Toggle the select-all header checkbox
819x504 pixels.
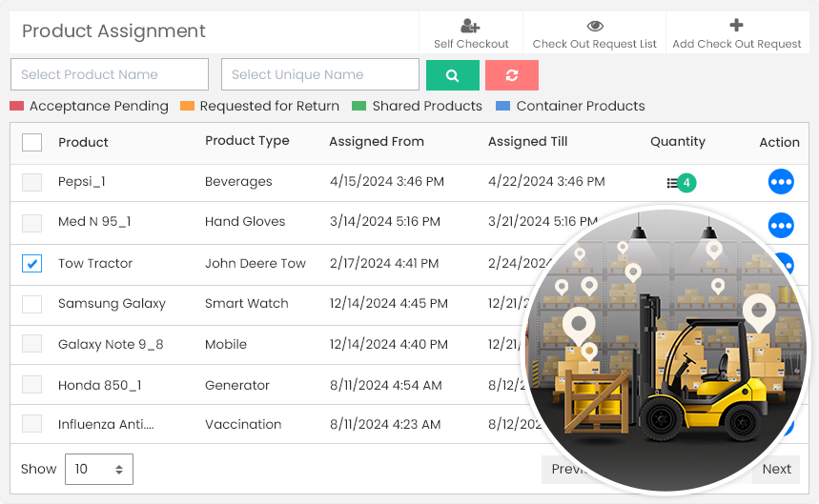tap(32, 143)
